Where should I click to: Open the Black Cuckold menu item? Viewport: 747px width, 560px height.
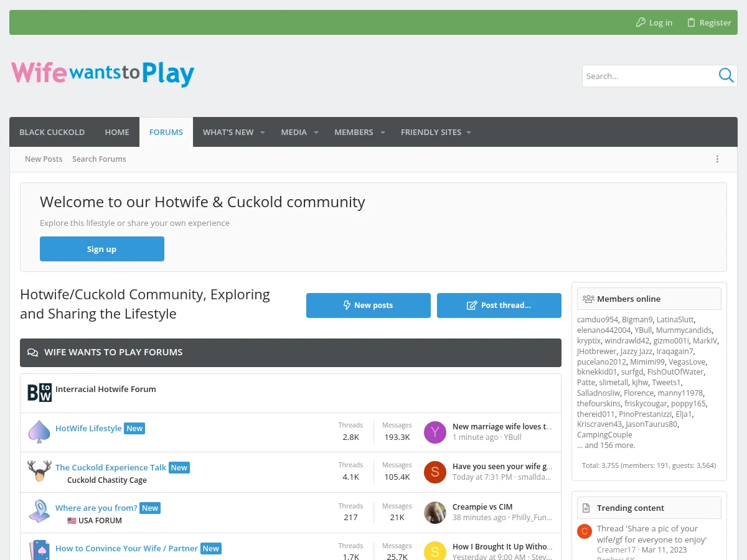click(52, 132)
